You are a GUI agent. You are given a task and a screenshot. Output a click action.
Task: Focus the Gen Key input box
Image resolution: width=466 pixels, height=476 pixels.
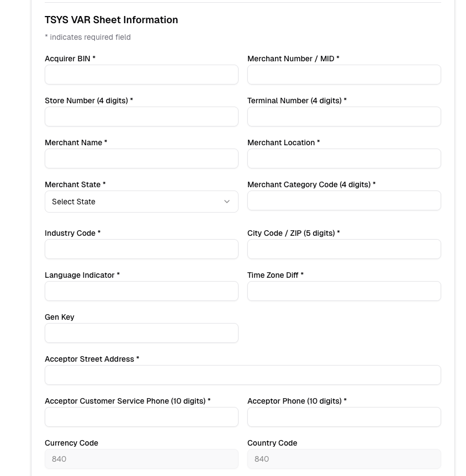point(141,333)
